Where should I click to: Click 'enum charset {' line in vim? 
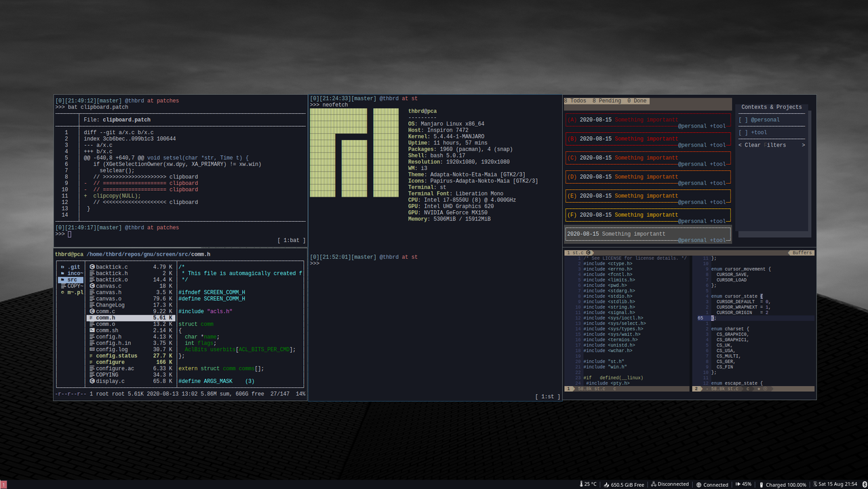[x=730, y=329]
